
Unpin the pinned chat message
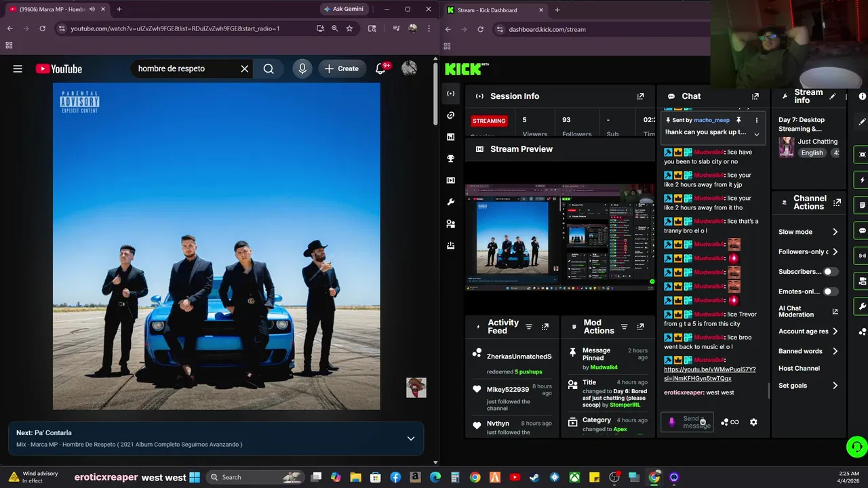click(738, 120)
